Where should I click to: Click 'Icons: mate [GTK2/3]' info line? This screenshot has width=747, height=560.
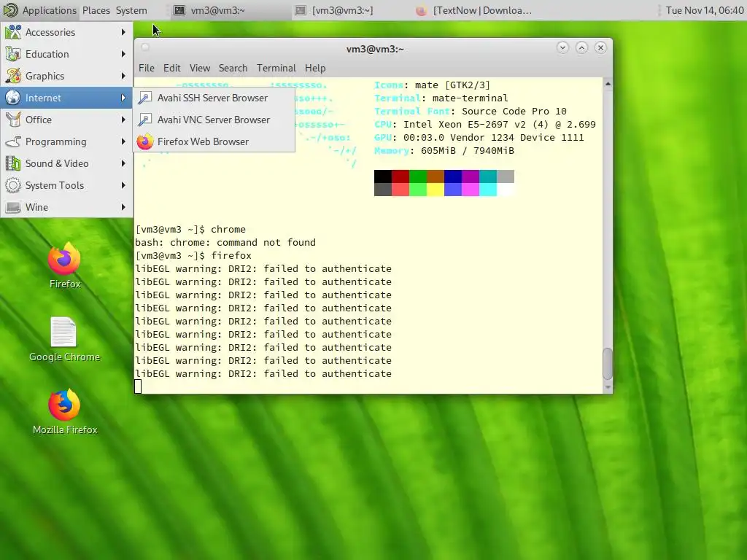click(x=432, y=85)
